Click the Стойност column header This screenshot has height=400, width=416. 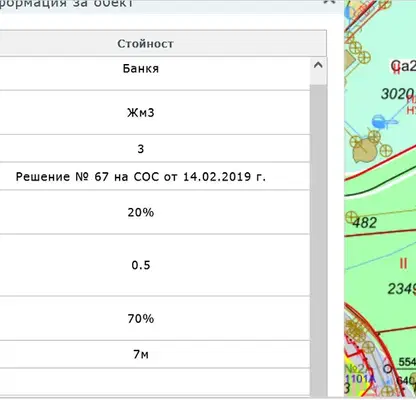(x=145, y=44)
